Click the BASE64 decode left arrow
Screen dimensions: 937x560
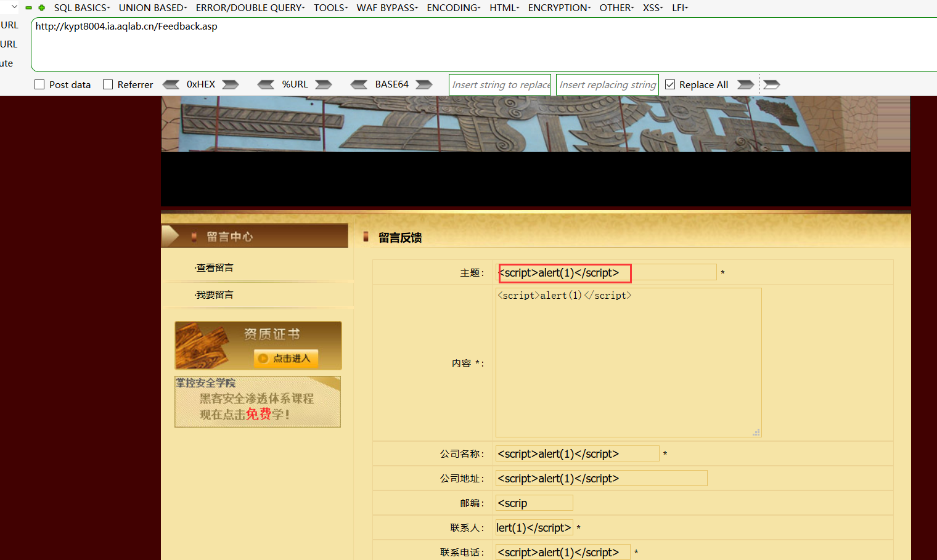point(359,84)
